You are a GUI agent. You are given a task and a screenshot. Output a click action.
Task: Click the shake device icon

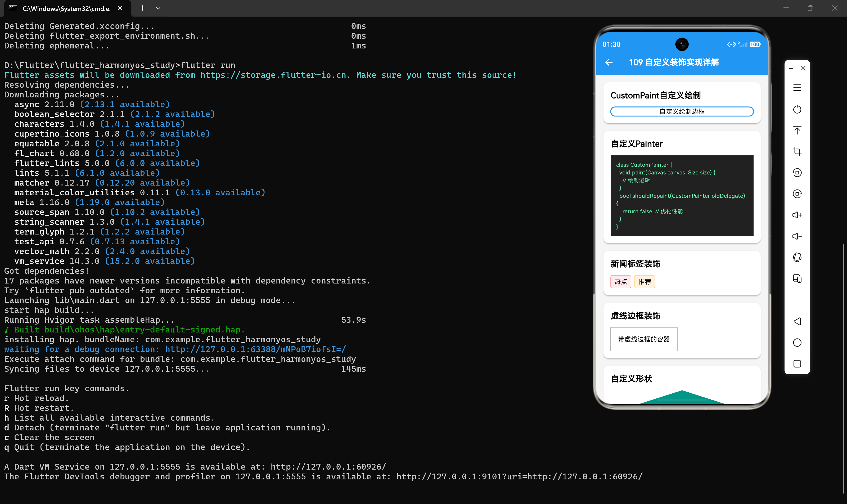pyautogui.click(x=797, y=258)
